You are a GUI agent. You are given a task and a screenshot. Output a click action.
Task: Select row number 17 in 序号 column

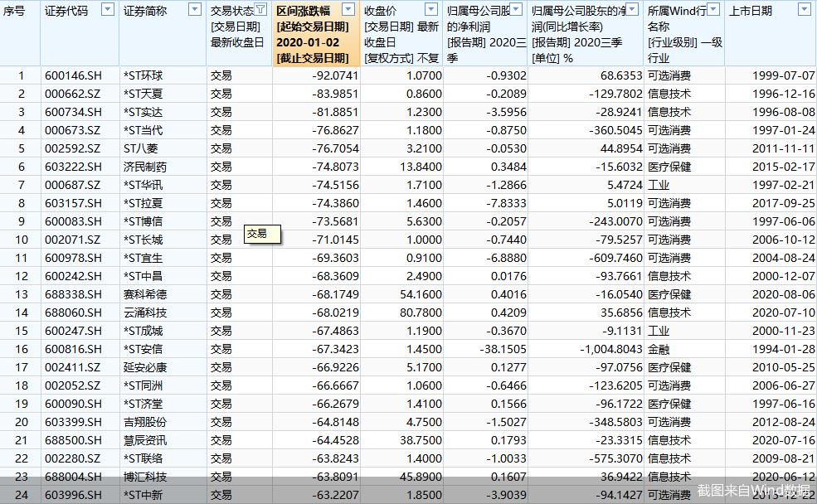[22, 367]
